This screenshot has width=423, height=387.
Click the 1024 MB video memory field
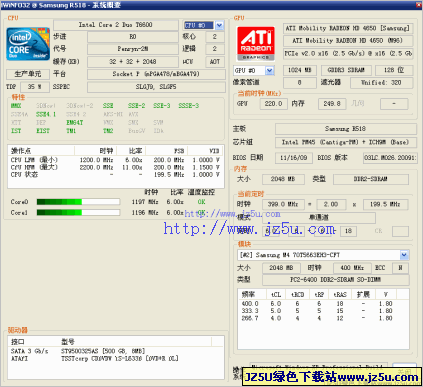pyautogui.click(x=300, y=70)
